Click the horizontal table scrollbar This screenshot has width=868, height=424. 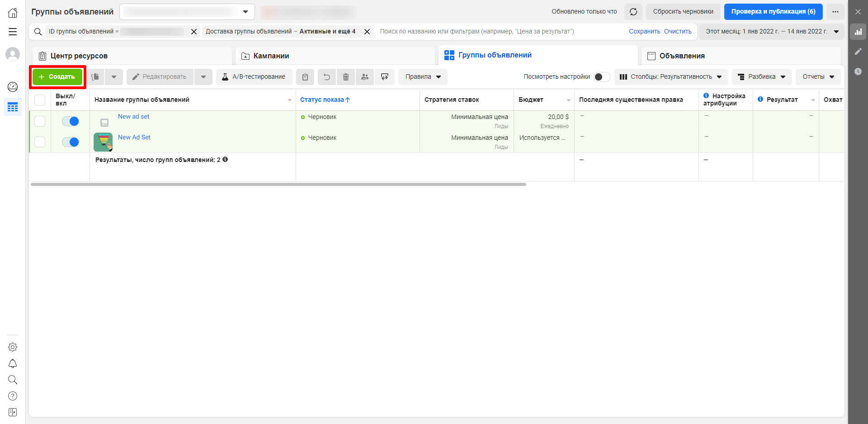[x=278, y=185]
